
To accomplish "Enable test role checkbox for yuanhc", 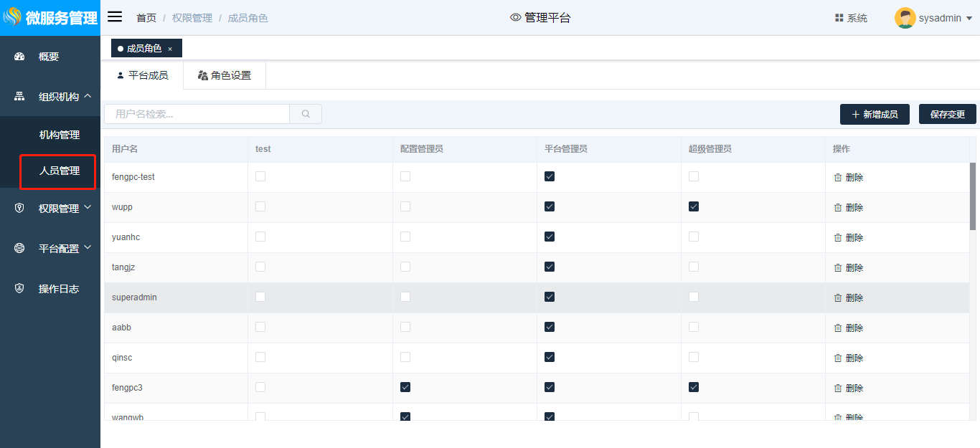I will 260,237.
